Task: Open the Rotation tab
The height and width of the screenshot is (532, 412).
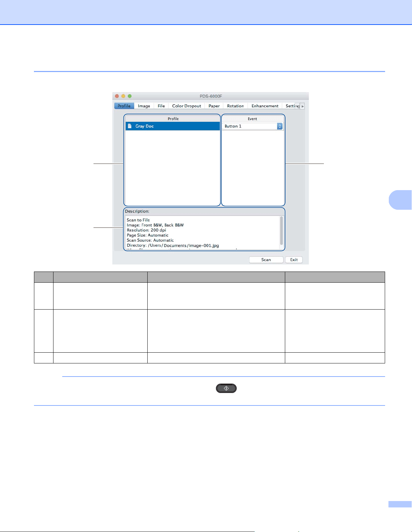Action: point(235,106)
